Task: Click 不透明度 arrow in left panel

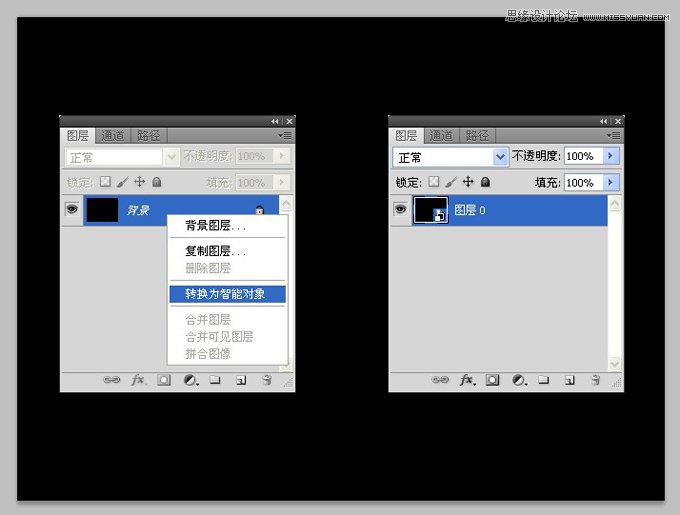Action: point(282,156)
